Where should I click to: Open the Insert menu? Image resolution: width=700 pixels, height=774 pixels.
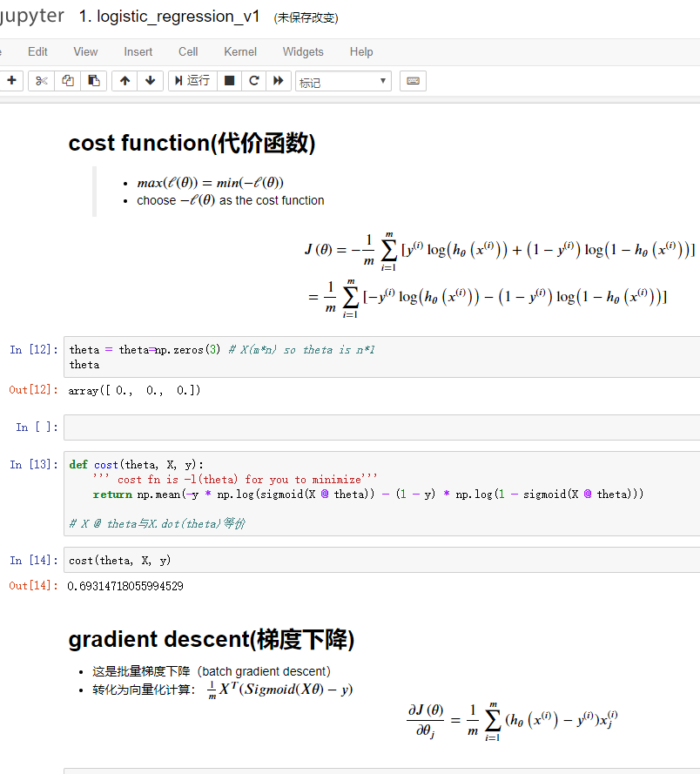138,52
